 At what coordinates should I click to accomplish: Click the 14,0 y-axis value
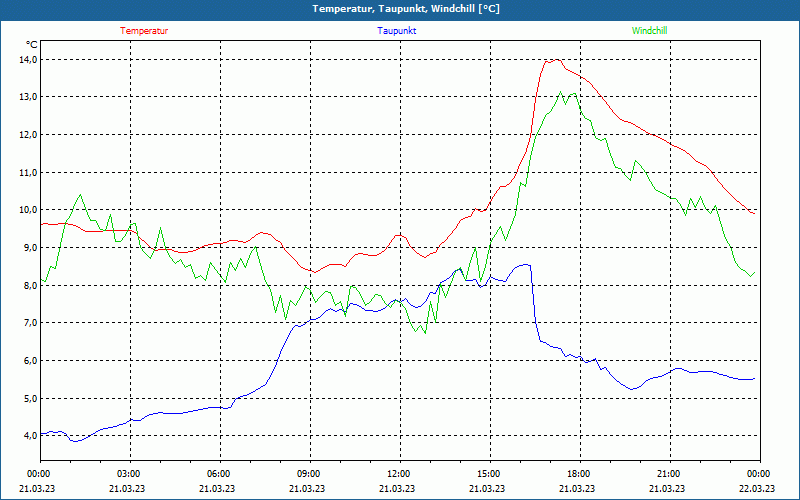[x=29, y=60]
